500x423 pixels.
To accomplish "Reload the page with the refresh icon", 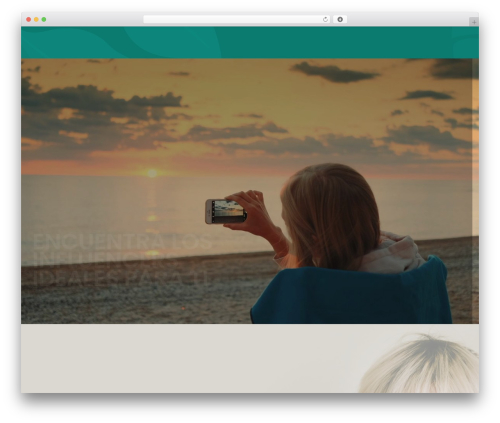I will (x=325, y=19).
